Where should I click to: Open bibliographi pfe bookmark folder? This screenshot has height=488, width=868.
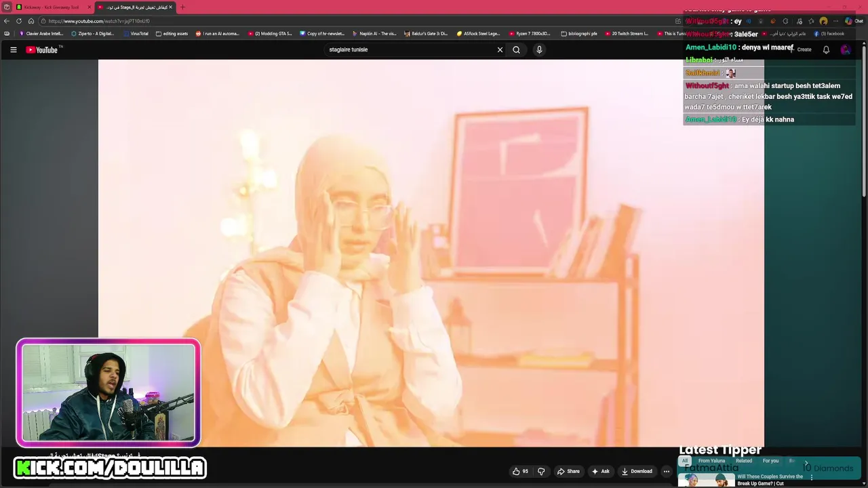coord(579,33)
